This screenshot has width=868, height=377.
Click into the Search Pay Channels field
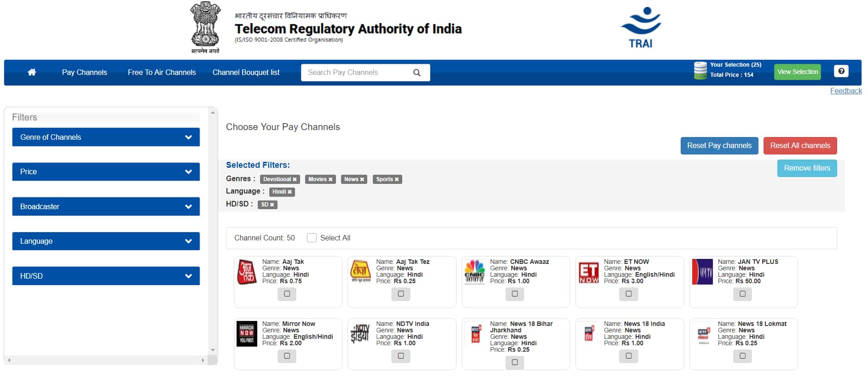point(357,73)
